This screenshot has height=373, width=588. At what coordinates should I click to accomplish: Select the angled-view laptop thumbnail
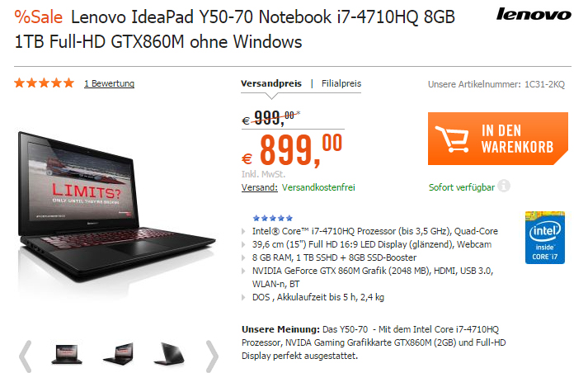119,353
